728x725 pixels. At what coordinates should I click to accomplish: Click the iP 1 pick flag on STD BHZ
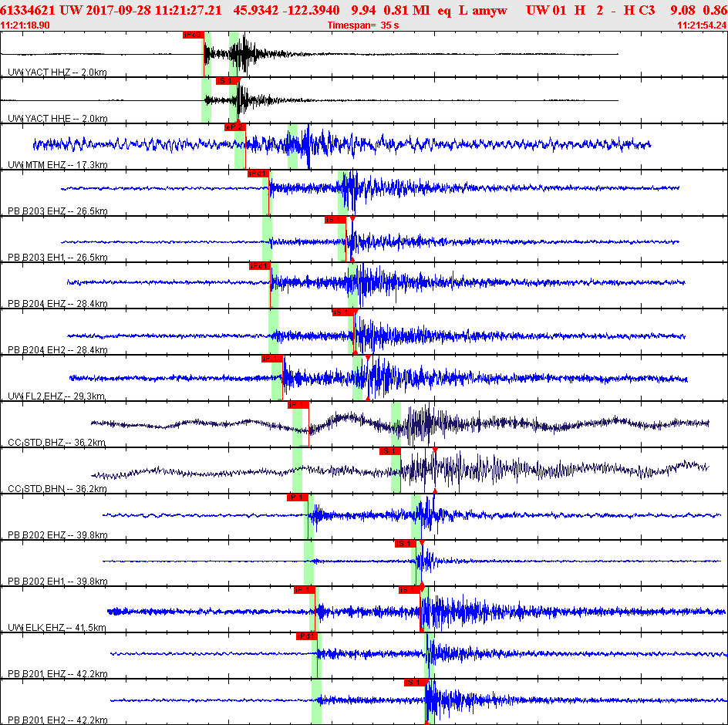click(x=298, y=405)
